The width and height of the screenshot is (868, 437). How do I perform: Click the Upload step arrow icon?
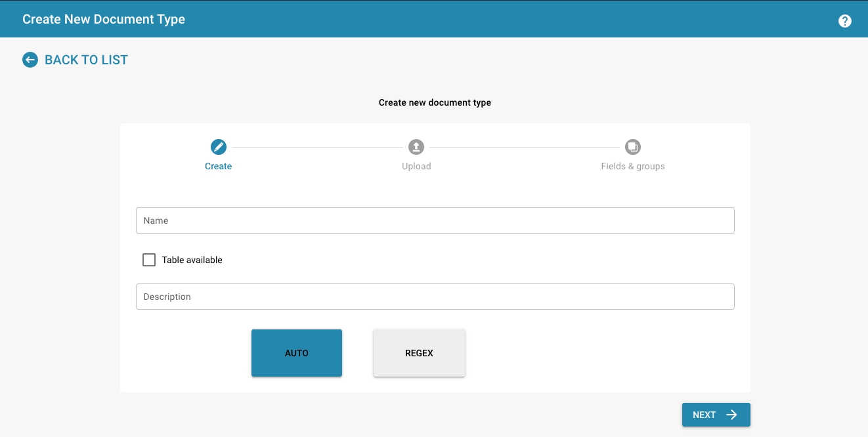pyautogui.click(x=416, y=147)
